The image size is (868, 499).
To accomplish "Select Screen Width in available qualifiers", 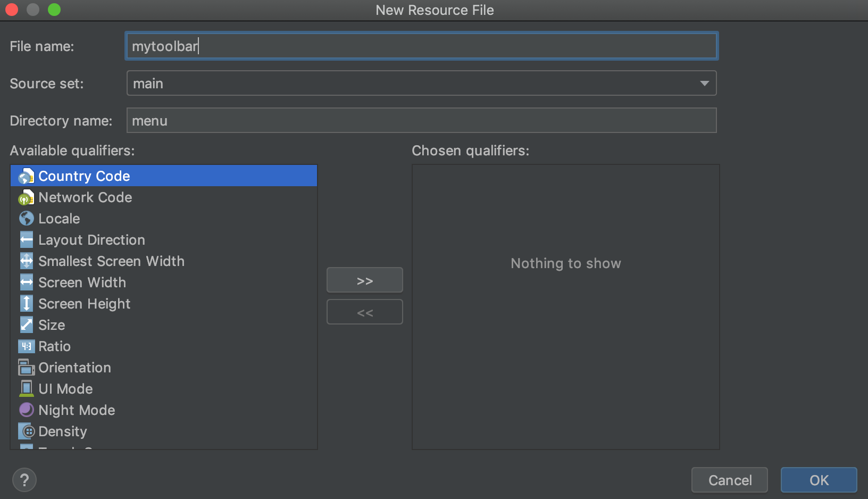I will [82, 282].
